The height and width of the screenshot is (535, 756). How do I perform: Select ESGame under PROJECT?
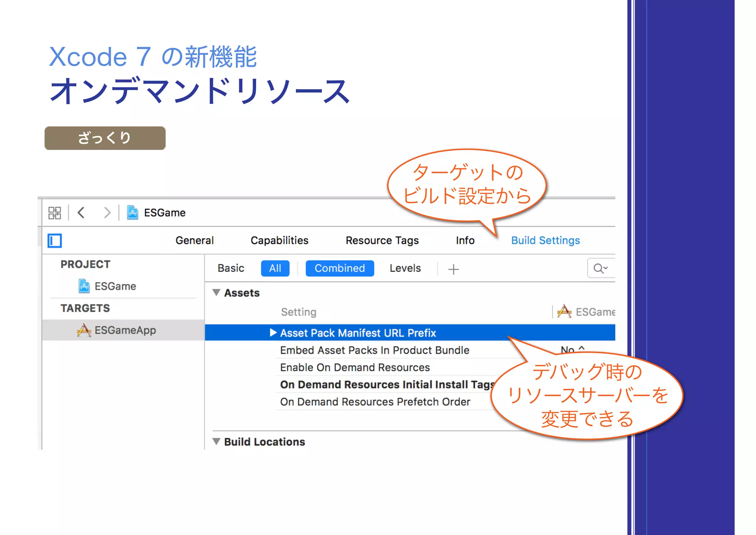coord(115,286)
